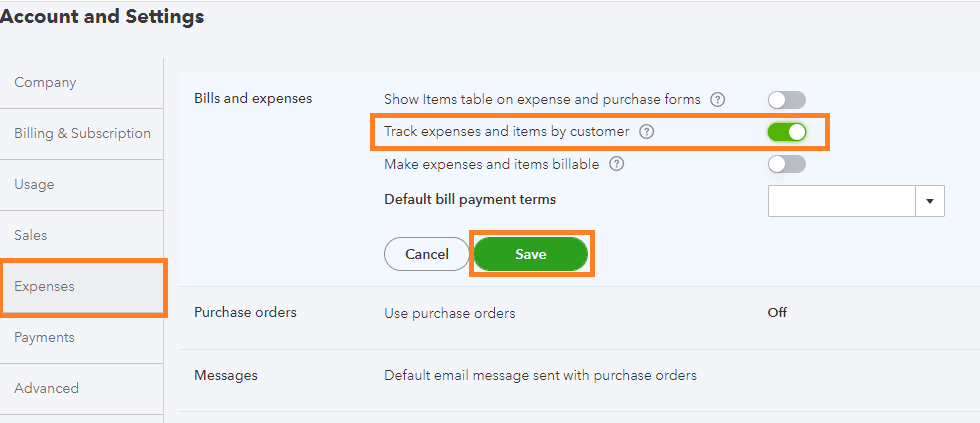Click the Default bill payment terms field
The width and height of the screenshot is (980, 423).
[842, 201]
